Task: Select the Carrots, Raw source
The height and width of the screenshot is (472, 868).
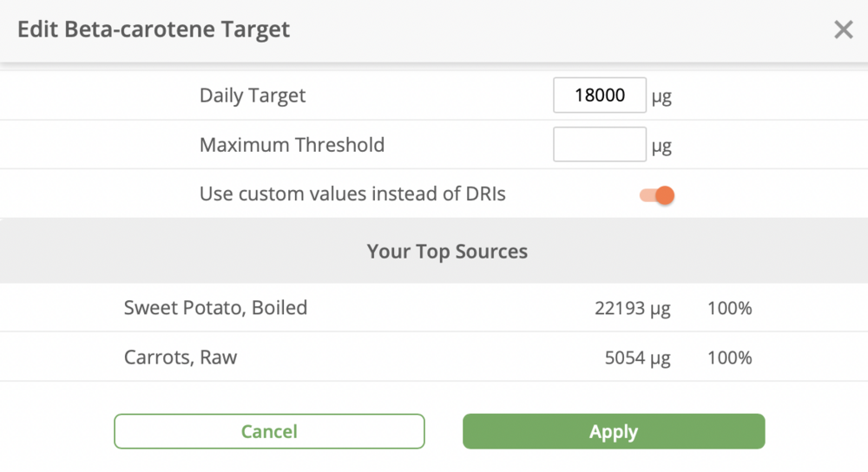Action: (181, 357)
